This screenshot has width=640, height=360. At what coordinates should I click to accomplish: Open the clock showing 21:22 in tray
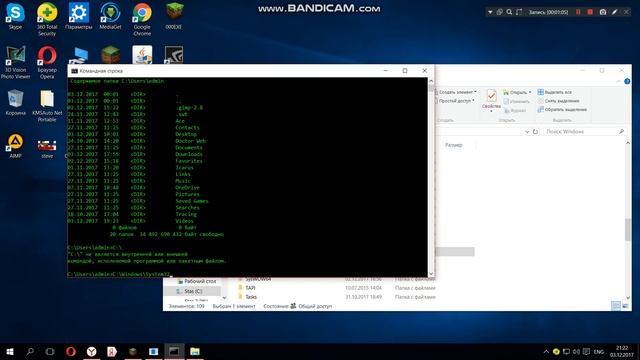point(622,351)
